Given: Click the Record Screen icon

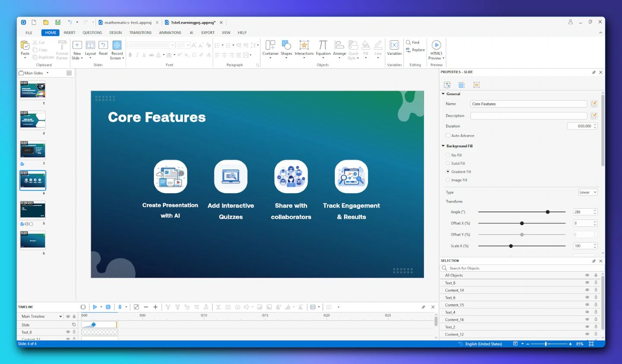Looking at the screenshot, I should point(117,47).
